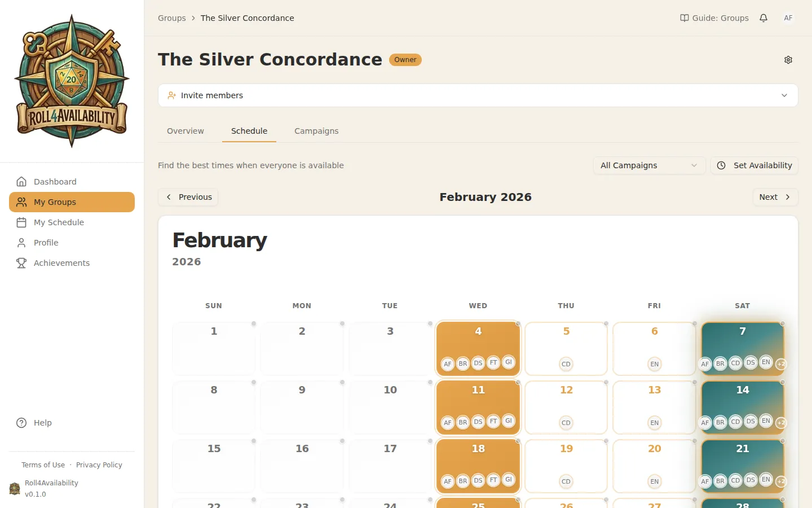
Task: Open the Terms of Use link
Action: 43,465
